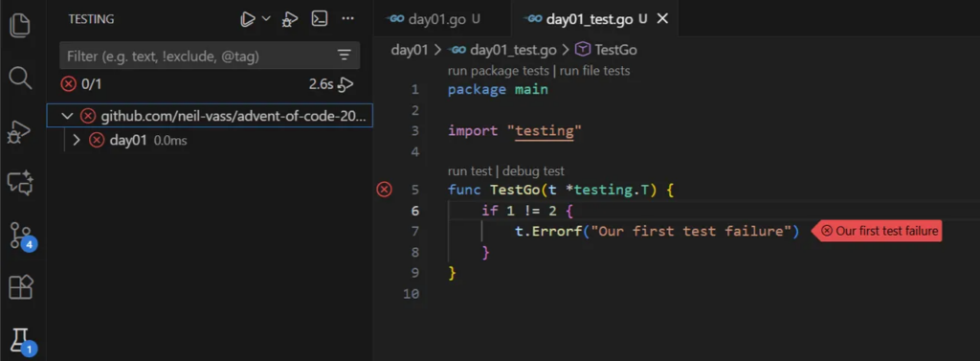Click the run file tests code lens
The height and width of the screenshot is (361, 980).
point(594,71)
